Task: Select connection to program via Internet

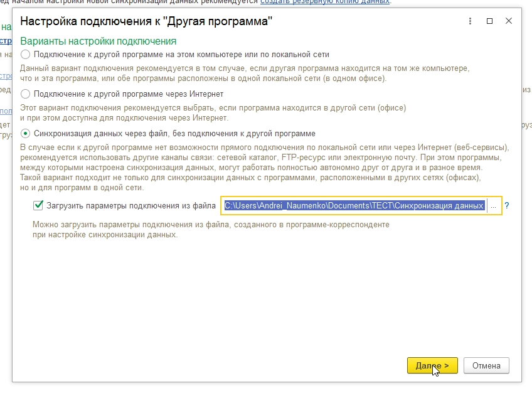Action: tap(26, 94)
